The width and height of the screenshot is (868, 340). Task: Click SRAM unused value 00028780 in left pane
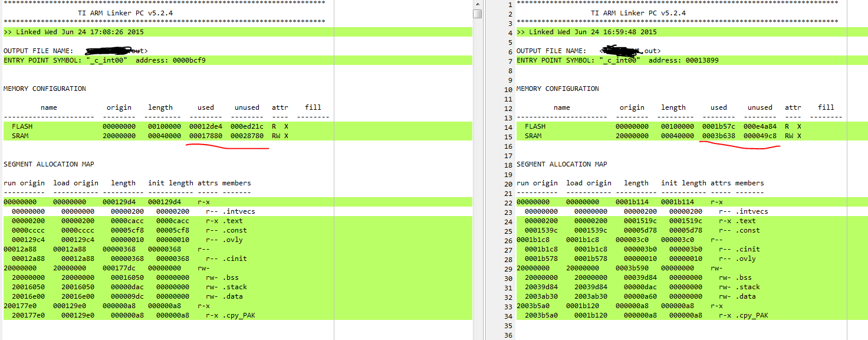[x=247, y=136]
